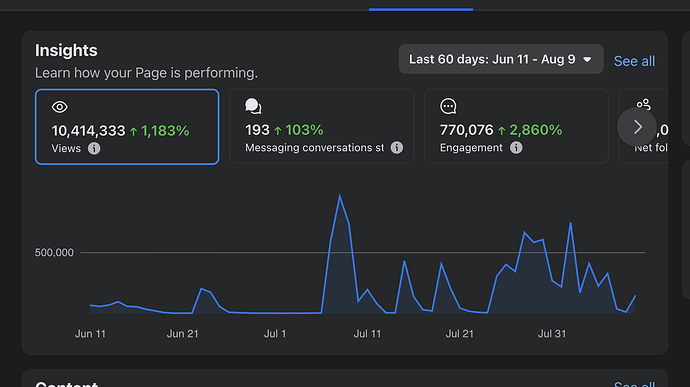
Task: Show next metrics with right chevron
Action: pyautogui.click(x=637, y=127)
